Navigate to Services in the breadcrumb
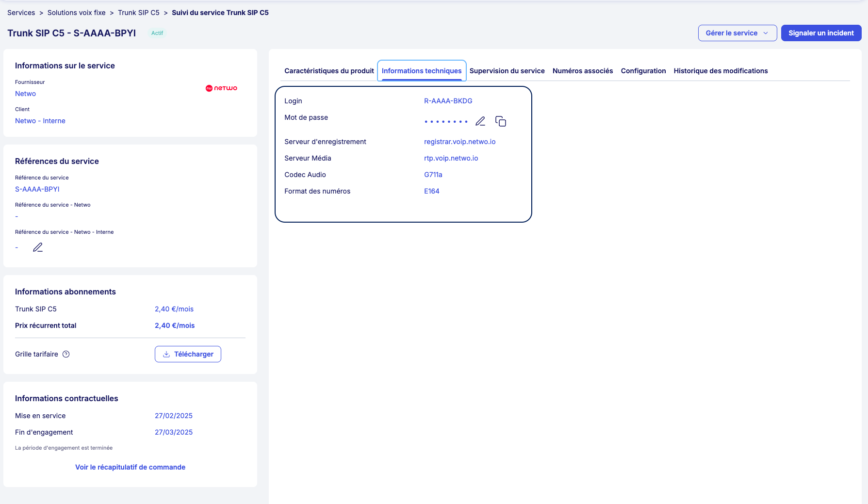 tap(21, 13)
